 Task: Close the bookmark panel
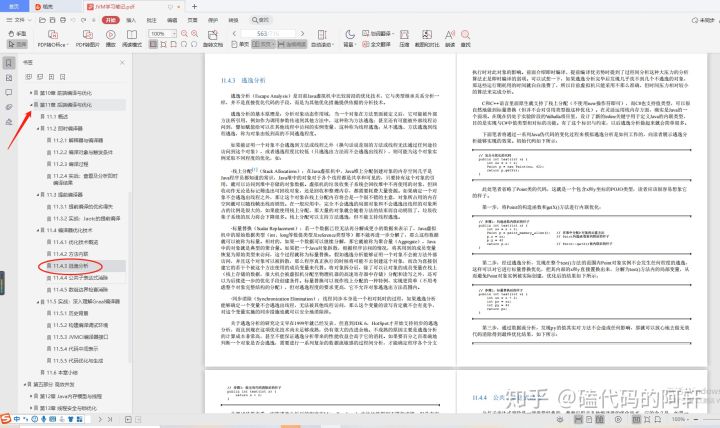point(122,62)
